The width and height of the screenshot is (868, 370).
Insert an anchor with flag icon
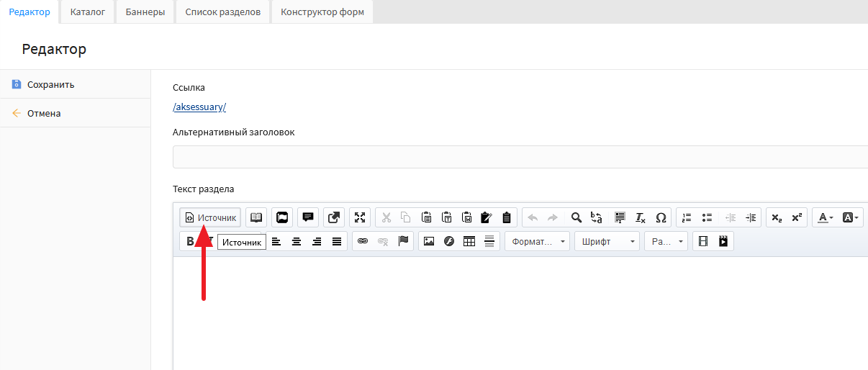(x=403, y=241)
